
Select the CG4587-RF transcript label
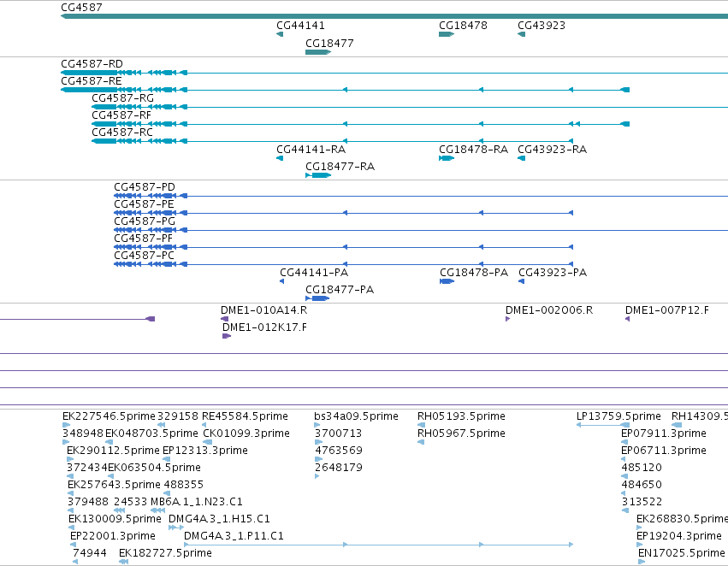pyautogui.click(x=121, y=115)
